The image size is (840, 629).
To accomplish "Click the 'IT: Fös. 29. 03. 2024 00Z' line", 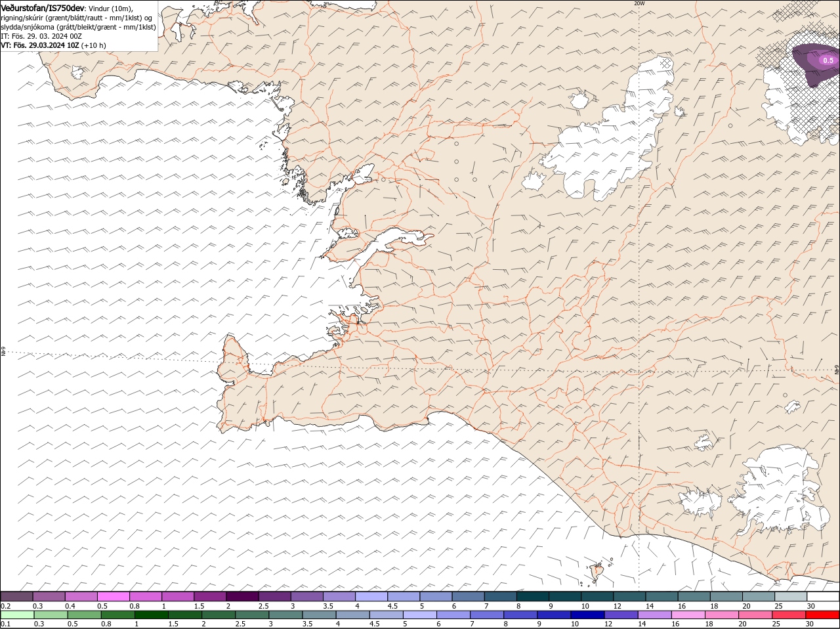I will pos(41,36).
